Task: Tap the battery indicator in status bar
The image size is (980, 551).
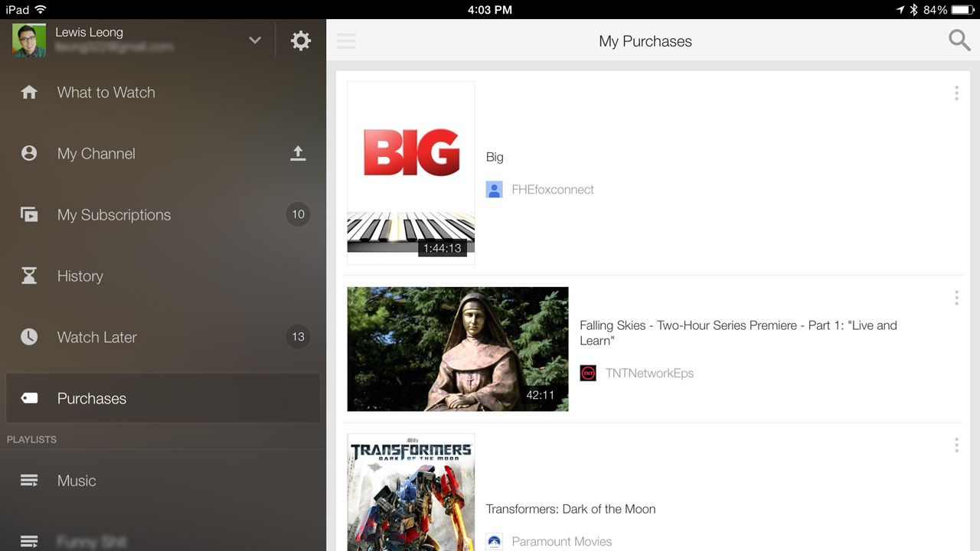Action: (963, 10)
